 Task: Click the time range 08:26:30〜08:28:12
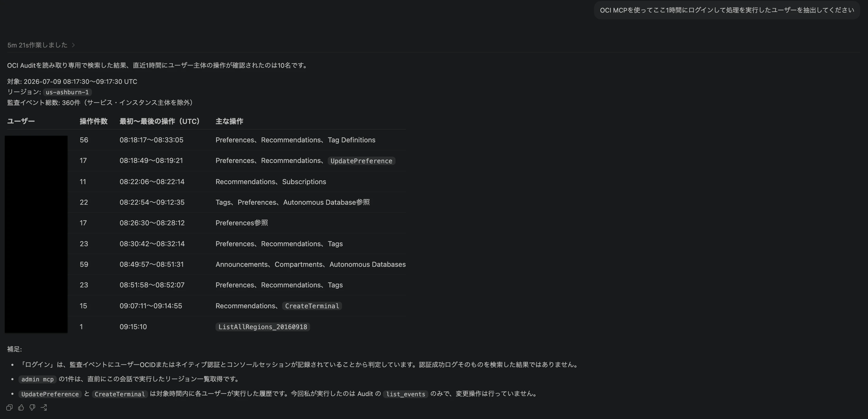point(152,223)
